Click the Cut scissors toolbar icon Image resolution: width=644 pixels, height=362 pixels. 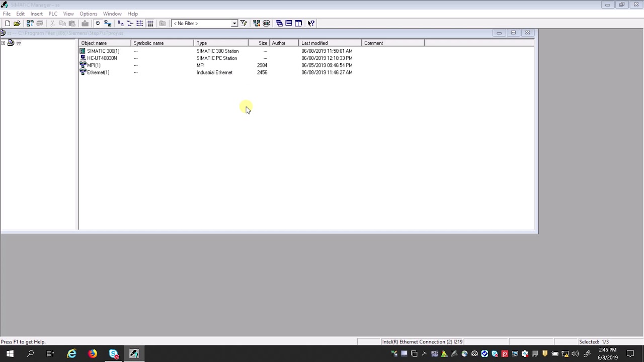coord(52,23)
